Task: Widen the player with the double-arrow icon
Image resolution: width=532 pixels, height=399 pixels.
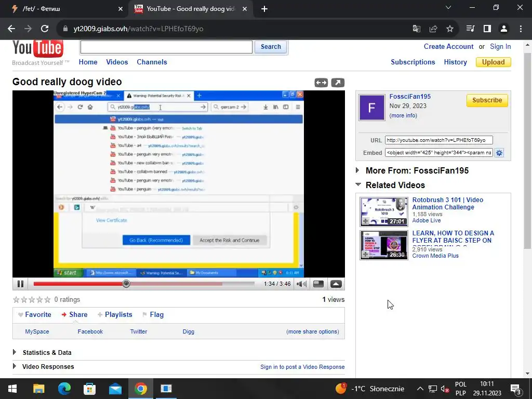Action: click(x=321, y=83)
